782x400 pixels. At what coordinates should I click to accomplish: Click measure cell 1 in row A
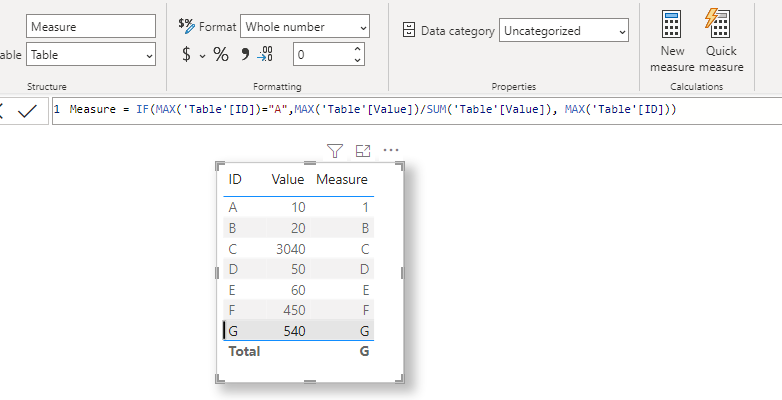366,207
